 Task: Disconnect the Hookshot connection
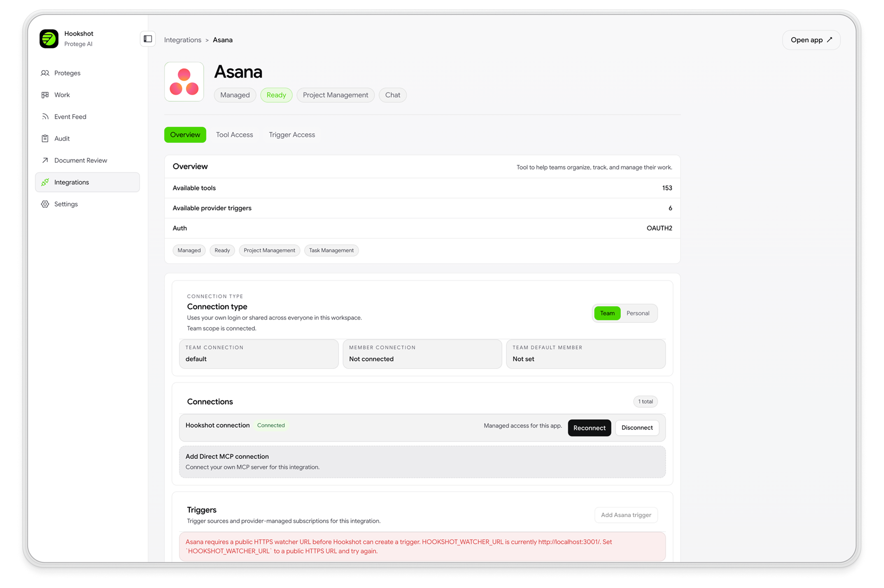tap(637, 428)
